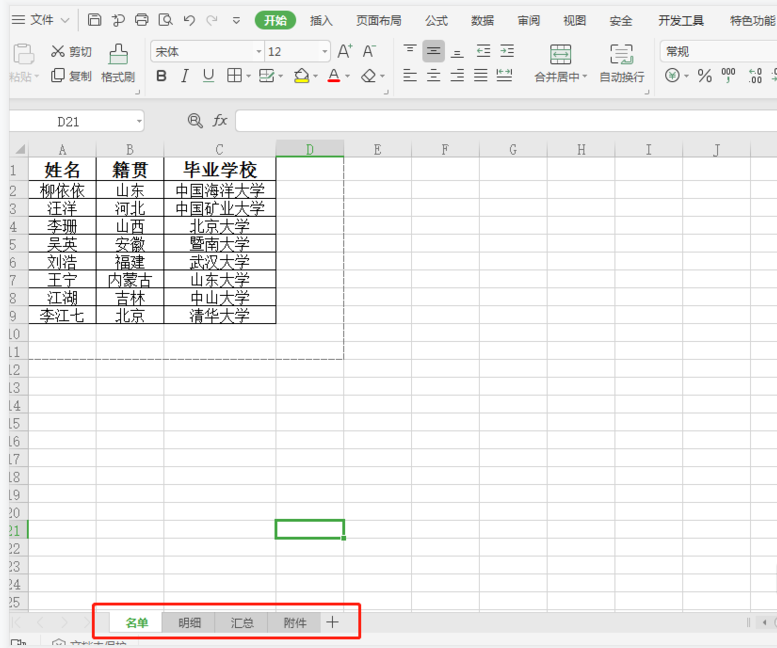
Task: Open fill color dropdown arrow
Action: click(x=315, y=76)
